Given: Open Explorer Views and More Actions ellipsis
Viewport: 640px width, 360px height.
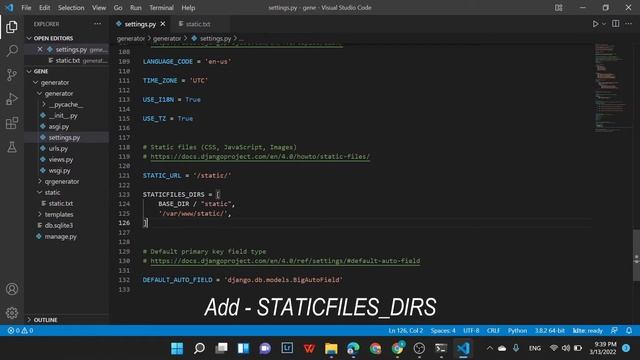Looking at the screenshot, I should [97, 24].
